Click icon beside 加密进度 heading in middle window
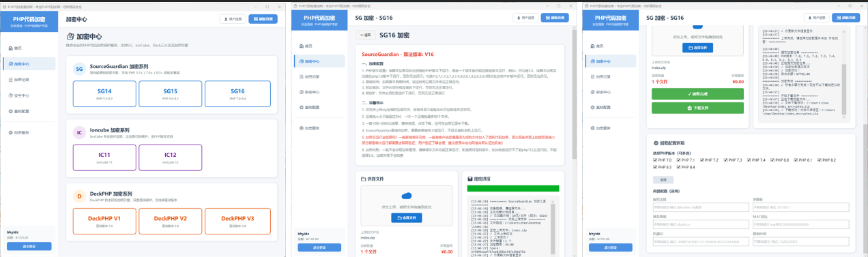This screenshot has height=257, width=868. coord(469,179)
